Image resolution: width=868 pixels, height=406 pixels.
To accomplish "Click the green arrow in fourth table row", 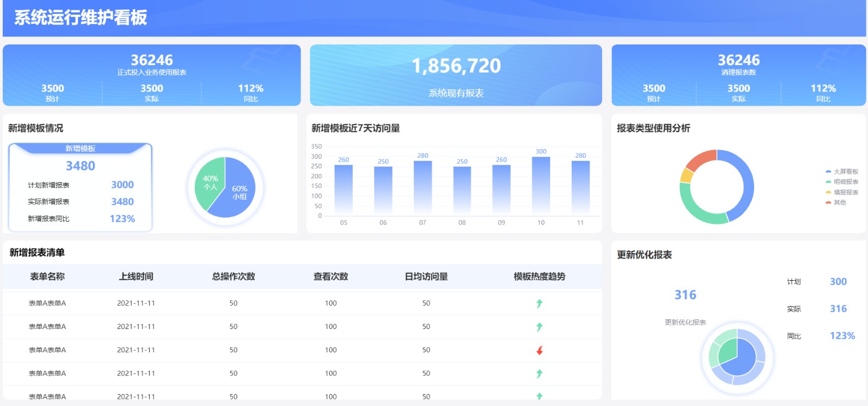I will [x=539, y=373].
